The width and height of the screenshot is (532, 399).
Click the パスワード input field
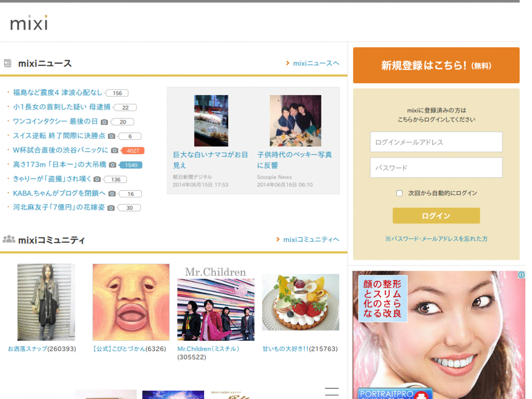click(x=435, y=167)
